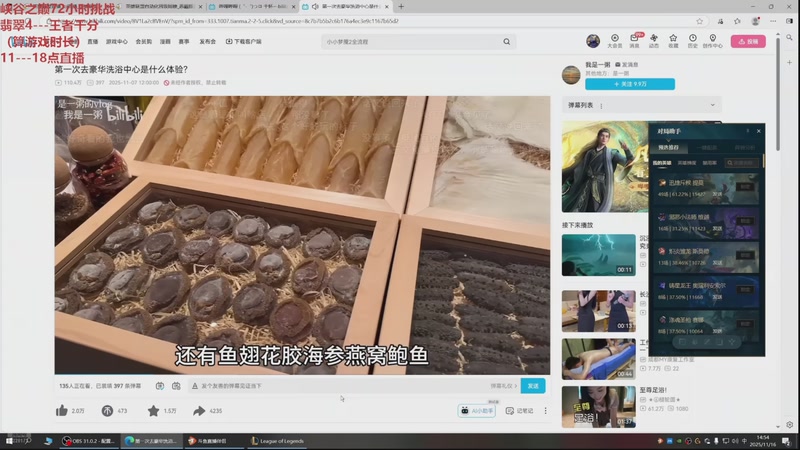Open 动态 feed icon
The height and width of the screenshot is (450, 800).
[x=654, y=41]
